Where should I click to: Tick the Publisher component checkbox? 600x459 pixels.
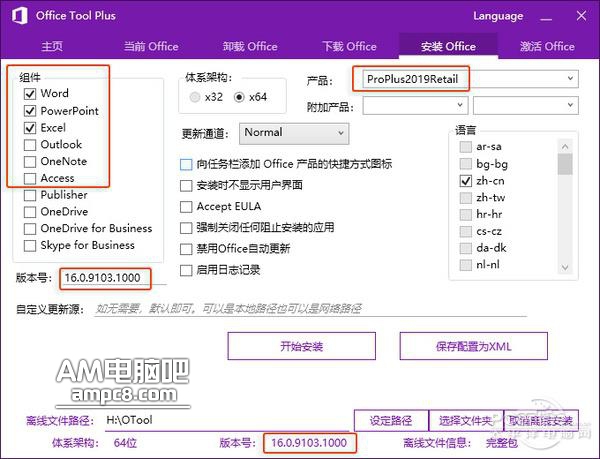(30, 195)
